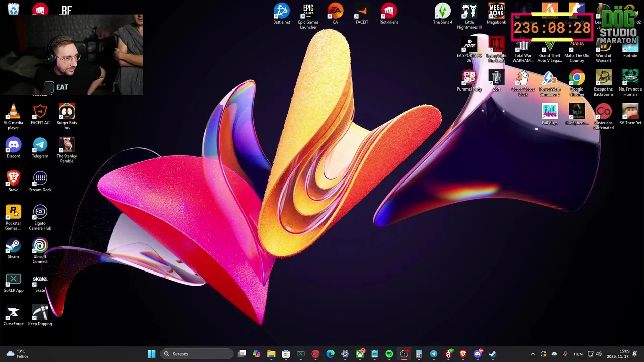644x362 pixels.
Task: Select the Megabonk desktop icon
Action: [x=496, y=14]
